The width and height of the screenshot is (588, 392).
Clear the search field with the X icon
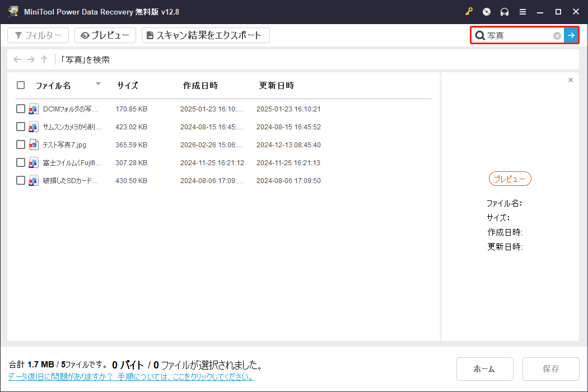[x=557, y=35]
